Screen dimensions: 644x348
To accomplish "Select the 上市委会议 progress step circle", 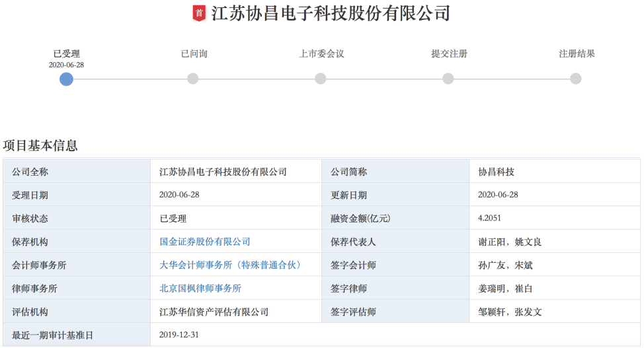I will (321, 79).
